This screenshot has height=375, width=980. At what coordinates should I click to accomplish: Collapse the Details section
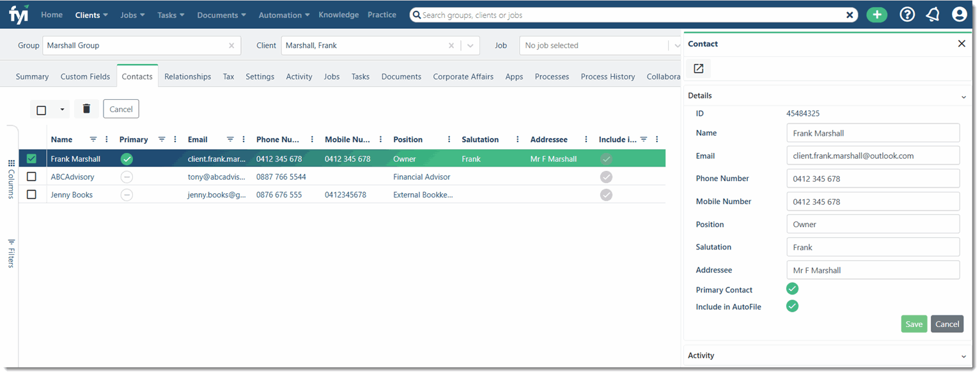click(x=963, y=97)
